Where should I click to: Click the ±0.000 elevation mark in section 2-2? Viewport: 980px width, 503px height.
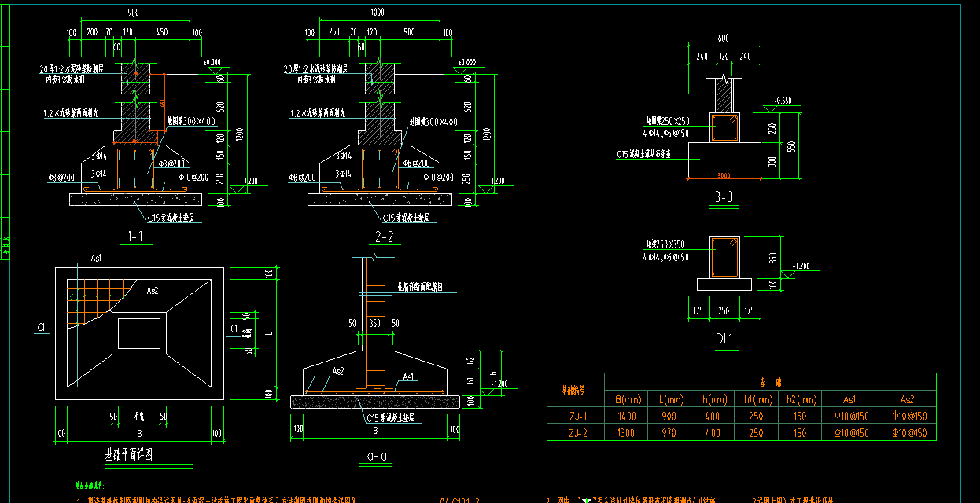pyautogui.click(x=466, y=61)
